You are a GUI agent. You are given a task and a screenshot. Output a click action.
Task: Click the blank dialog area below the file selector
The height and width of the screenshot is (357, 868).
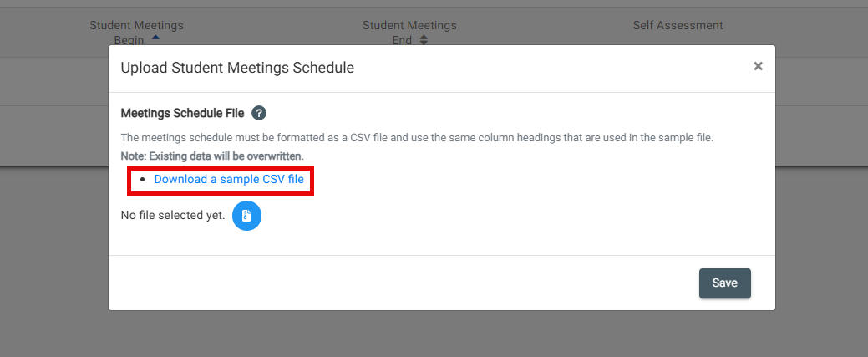pyautogui.click(x=442, y=242)
